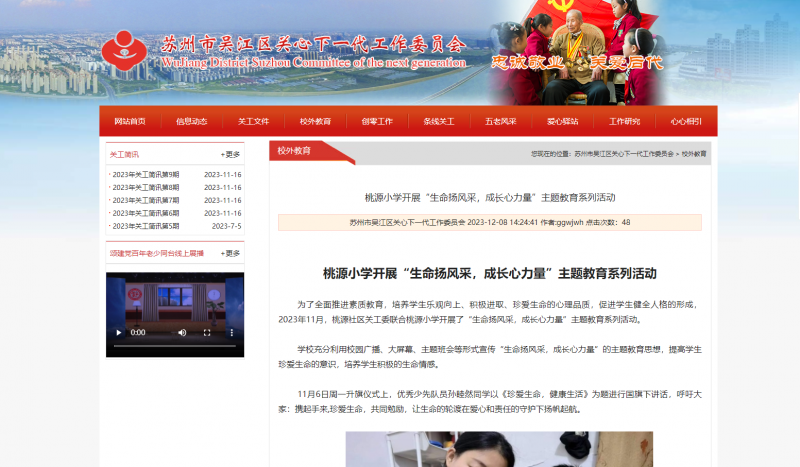800x467 pixels.
Task: Click the 关工简讯 section heading
Action: click(124, 155)
